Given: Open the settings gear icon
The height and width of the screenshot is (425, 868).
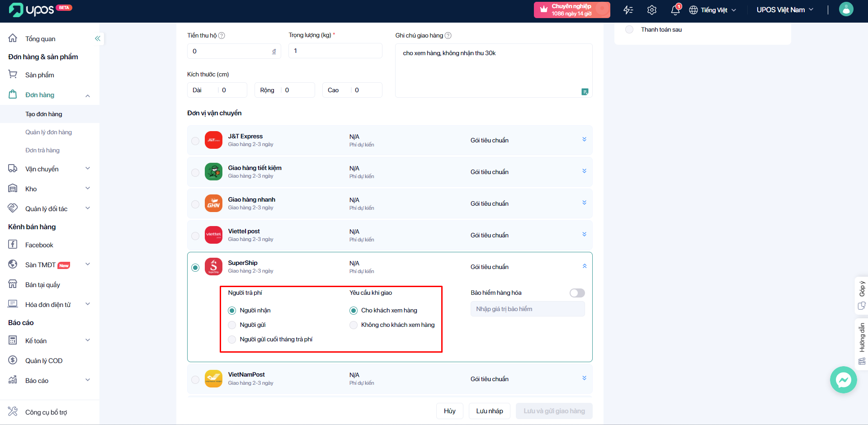Looking at the screenshot, I should (x=651, y=10).
